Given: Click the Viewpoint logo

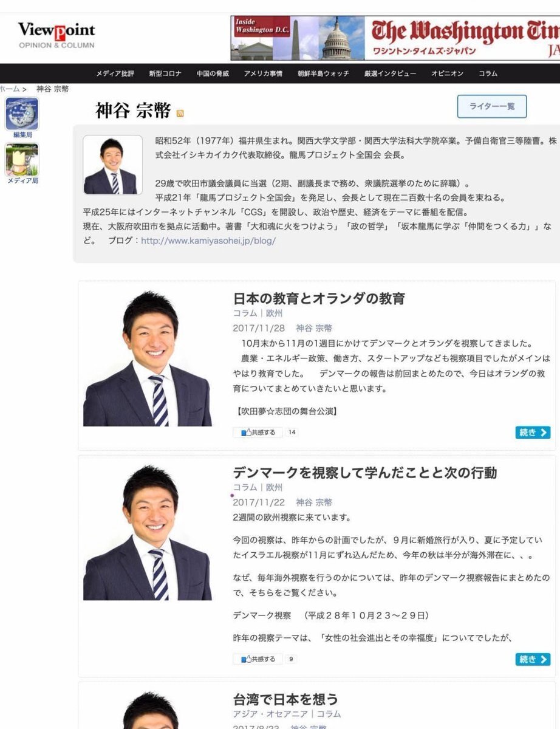Looking at the screenshot, I should point(56,34).
